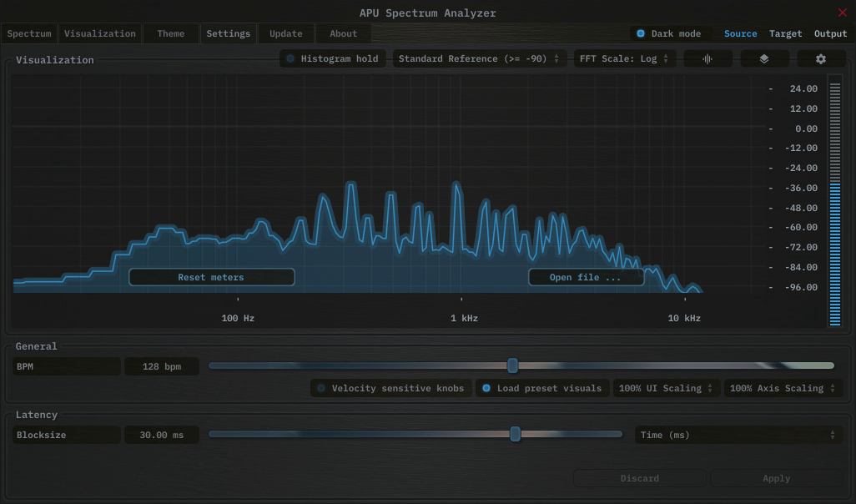
Task: Open the Theme tab
Action: coord(171,34)
